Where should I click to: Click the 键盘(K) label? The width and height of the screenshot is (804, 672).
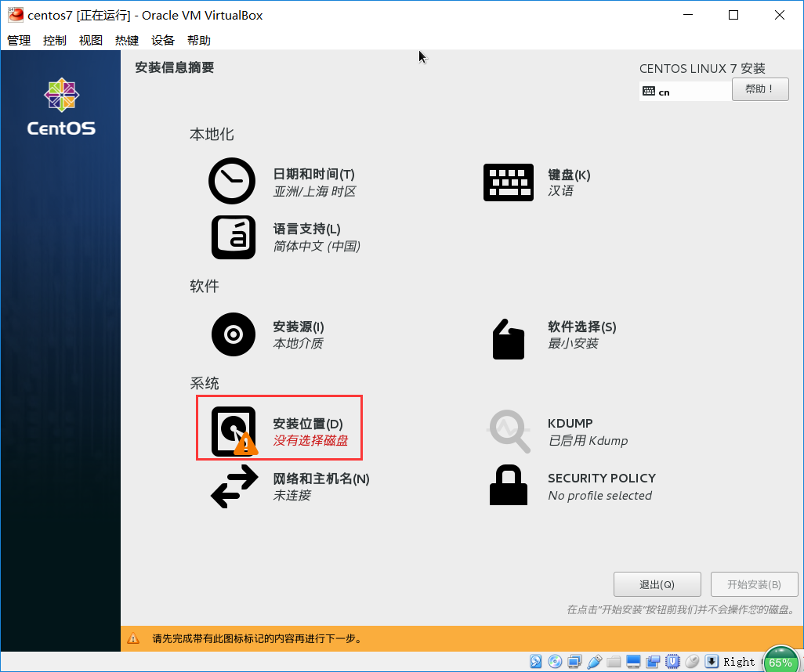click(569, 175)
